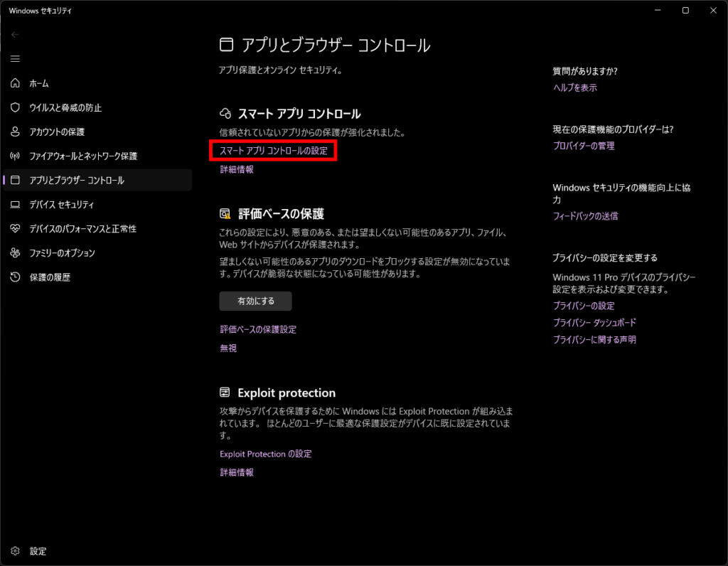Image resolution: width=728 pixels, height=566 pixels.
Task: Click the family icon for ファミリーのオプション
Action: [x=16, y=252]
